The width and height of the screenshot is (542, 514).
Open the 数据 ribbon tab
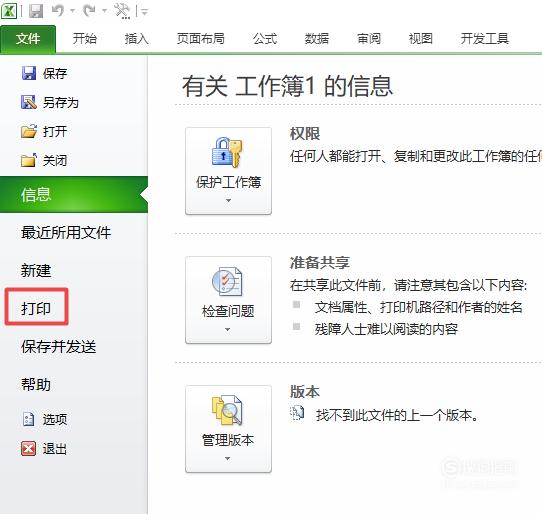click(317, 38)
